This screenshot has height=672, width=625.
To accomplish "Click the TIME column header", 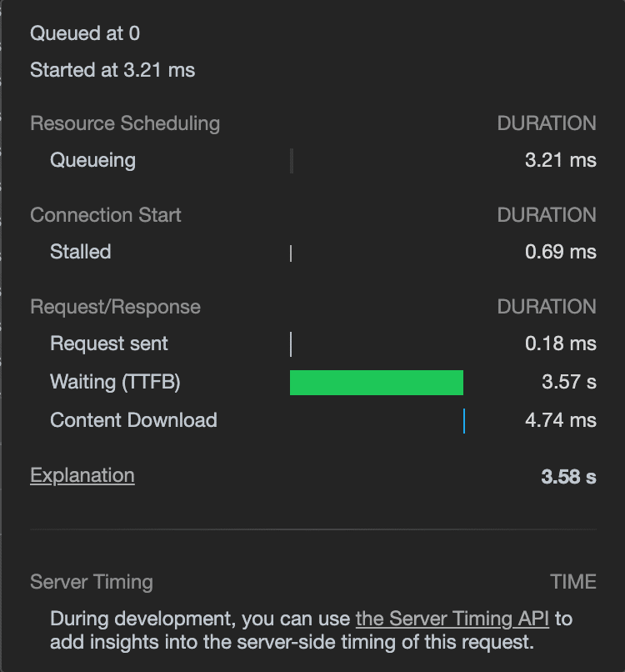I will pyautogui.click(x=572, y=582).
